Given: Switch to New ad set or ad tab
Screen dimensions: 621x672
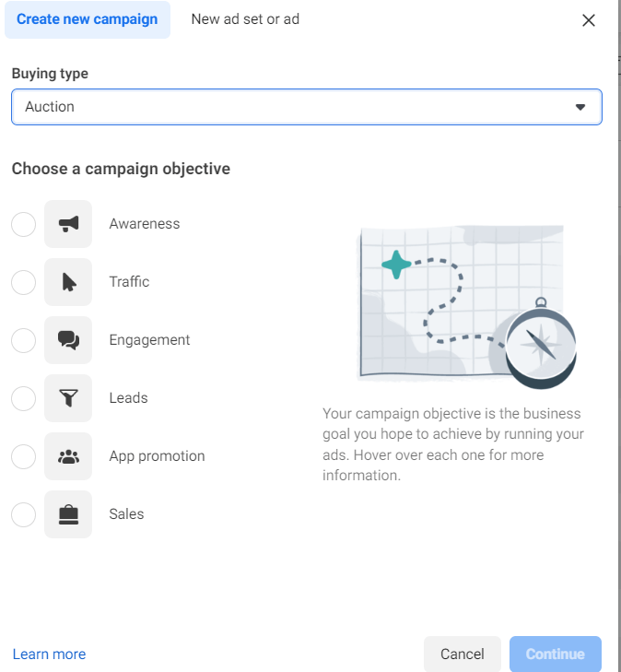Looking at the screenshot, I should 245,19.
